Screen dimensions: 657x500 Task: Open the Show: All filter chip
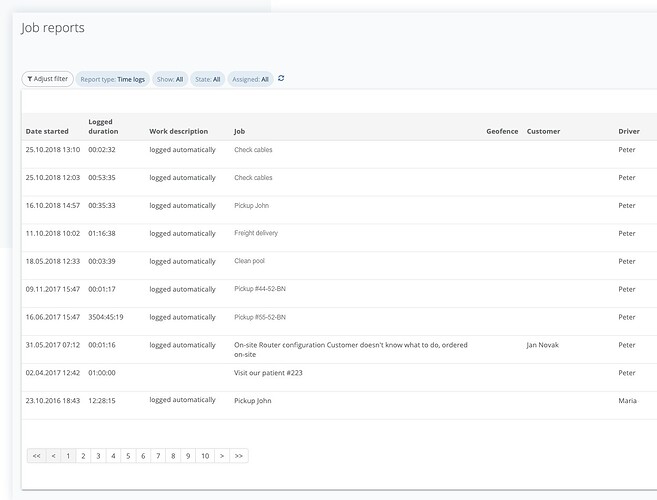170,79
